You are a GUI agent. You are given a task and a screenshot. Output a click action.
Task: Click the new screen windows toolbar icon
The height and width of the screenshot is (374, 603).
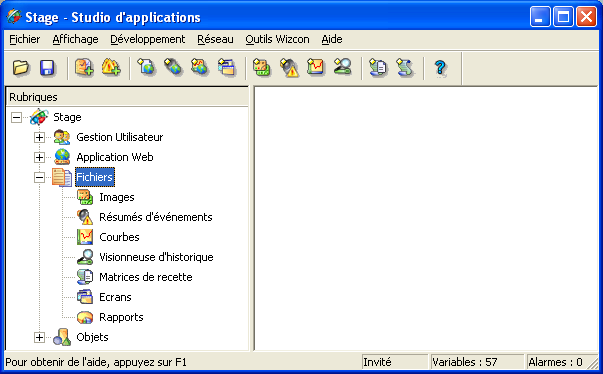coord(227,67)
